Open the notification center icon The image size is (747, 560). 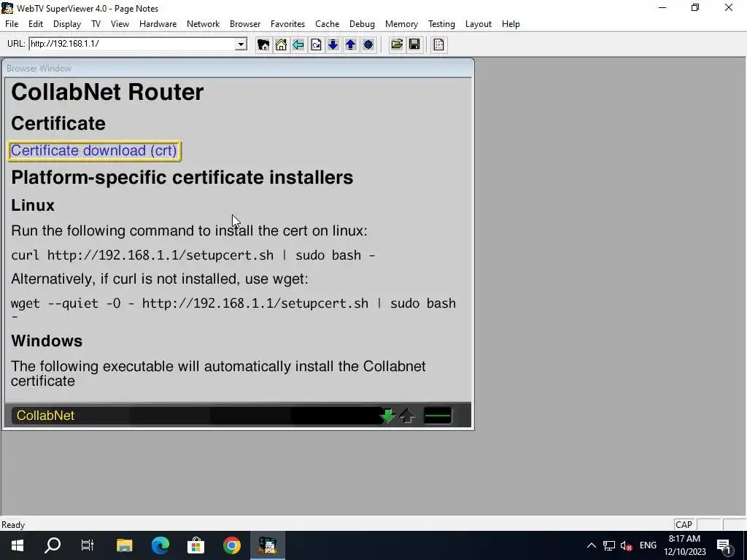724,545
